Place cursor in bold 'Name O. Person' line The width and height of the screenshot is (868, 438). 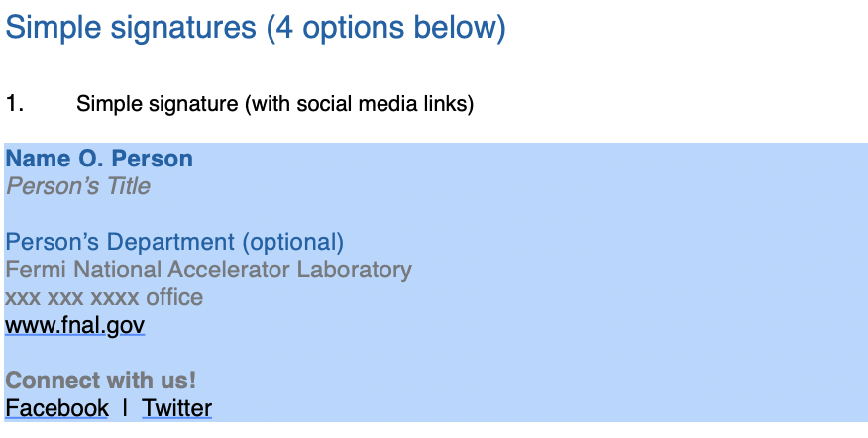[x=99, y=159]
